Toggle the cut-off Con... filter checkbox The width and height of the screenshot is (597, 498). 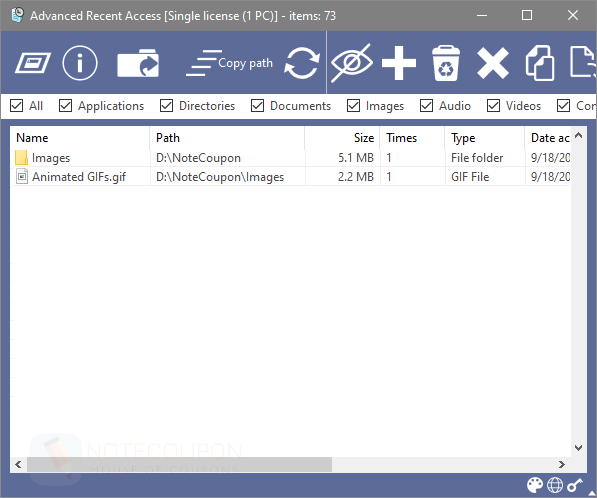pos(563,105)
